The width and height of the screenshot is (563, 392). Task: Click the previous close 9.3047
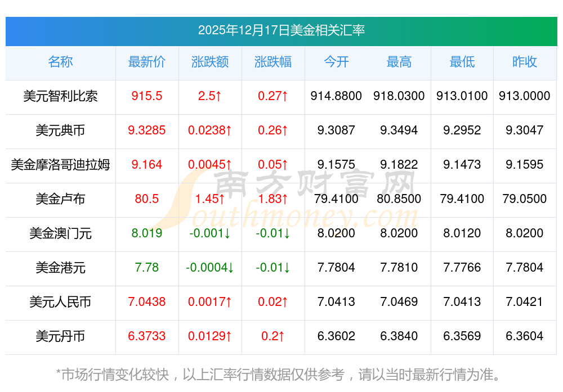tap(525, 130)
